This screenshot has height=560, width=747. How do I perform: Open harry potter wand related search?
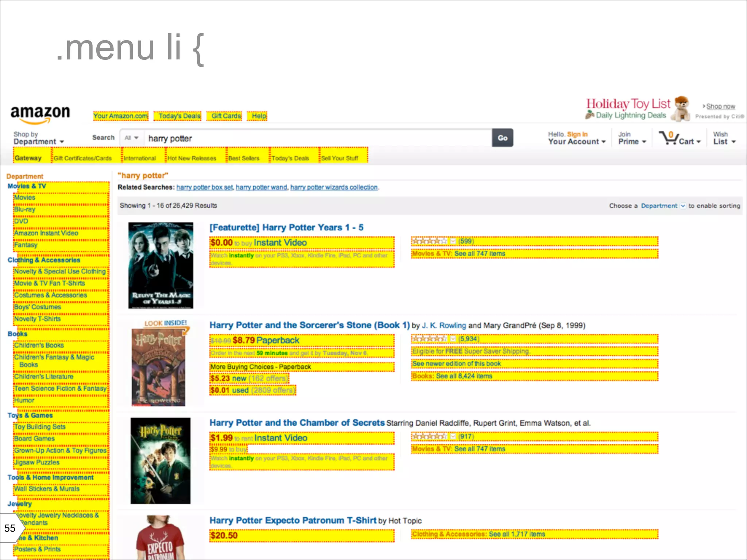pos(261,187)
